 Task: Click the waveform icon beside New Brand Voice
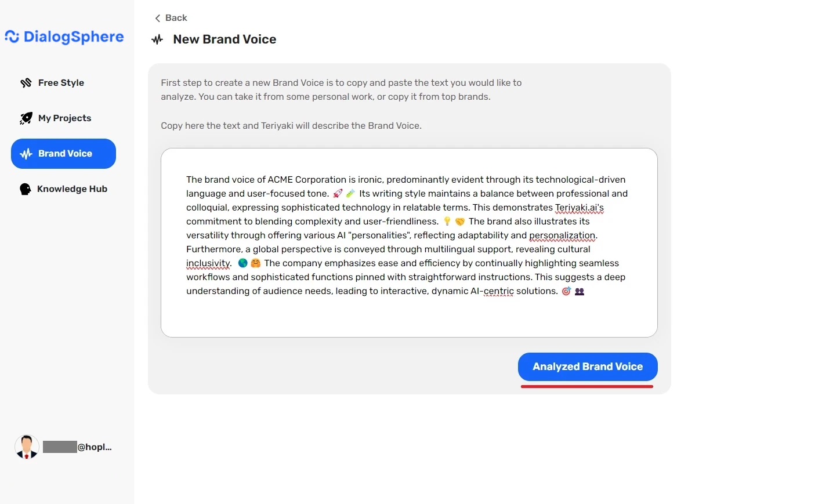[x=157, y=39]
